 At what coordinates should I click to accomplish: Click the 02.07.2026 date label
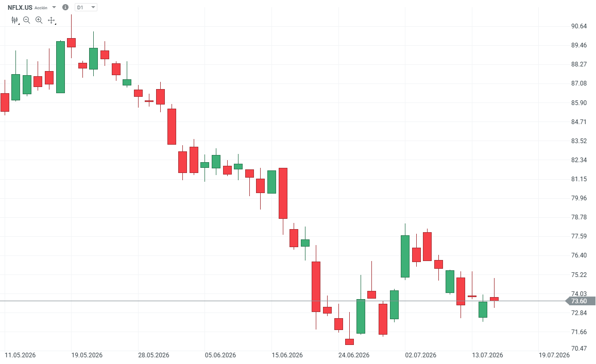tap(421, 355)
